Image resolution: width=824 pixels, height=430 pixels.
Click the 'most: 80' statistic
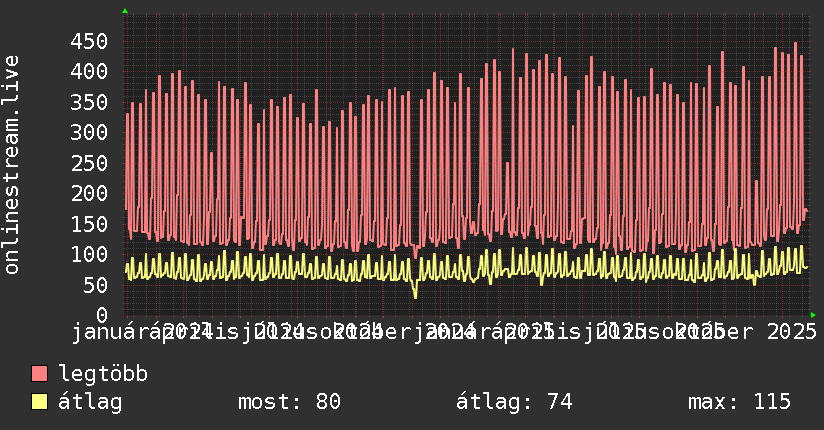click(x=289, y=402)
